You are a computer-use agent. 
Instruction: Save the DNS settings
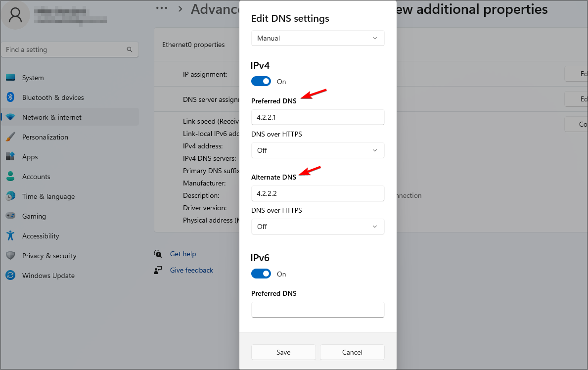[283, 352]
